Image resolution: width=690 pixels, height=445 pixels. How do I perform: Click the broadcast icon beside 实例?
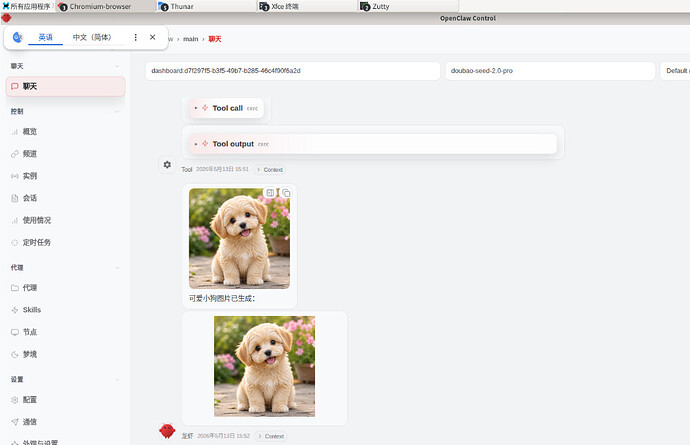[15, 176]
